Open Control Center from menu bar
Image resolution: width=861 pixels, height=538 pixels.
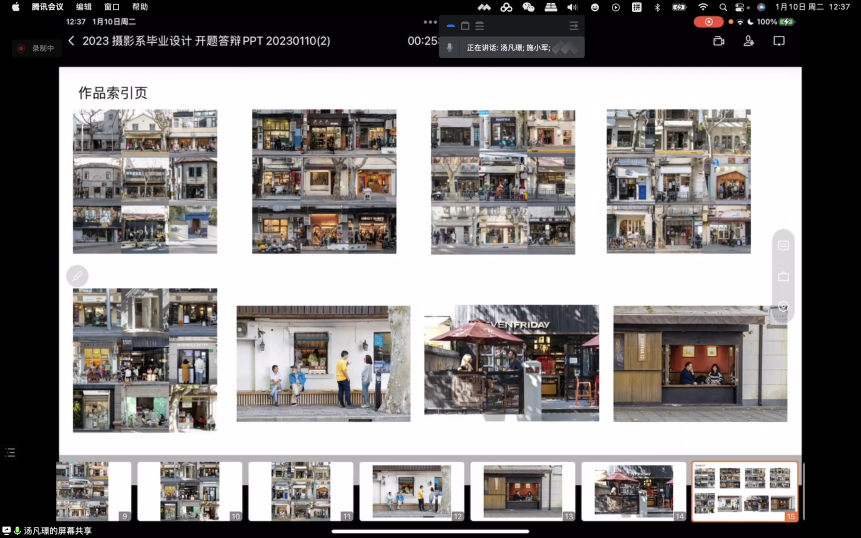[x=741, y=7]
